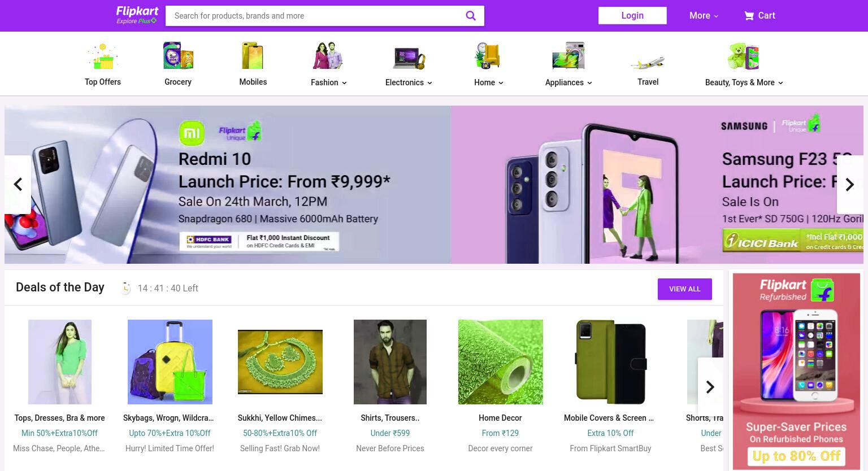Click the search magnifier icon

(x=470, y=16)
